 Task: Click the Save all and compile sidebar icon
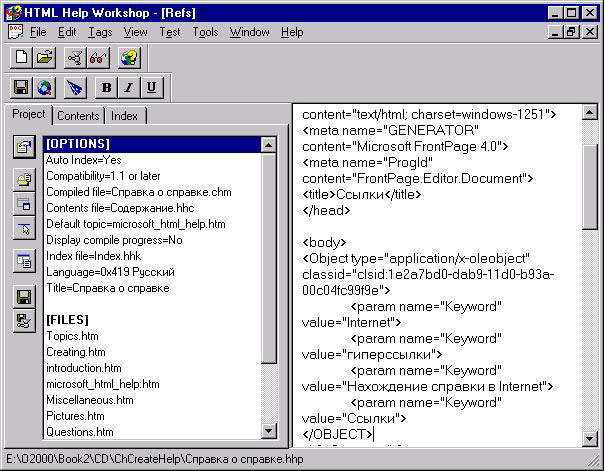[x=24, y=320]
